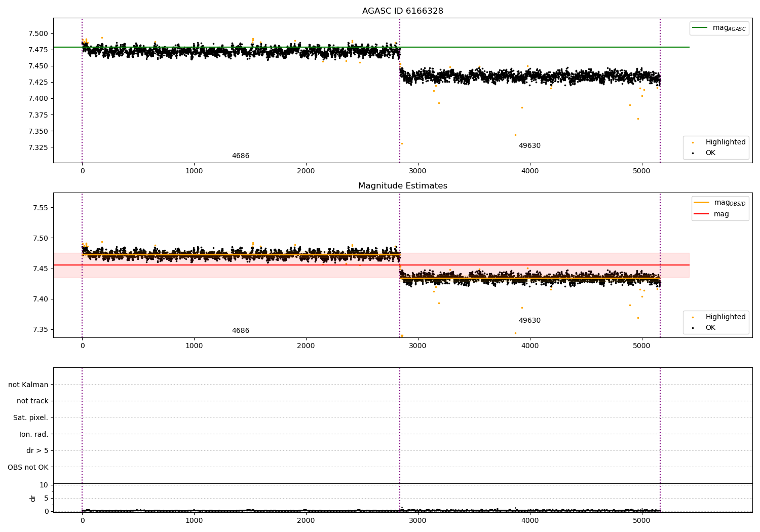Click the red line sample in middle legend
This screenshot has width=760, height=532.
tap(702, 214)
